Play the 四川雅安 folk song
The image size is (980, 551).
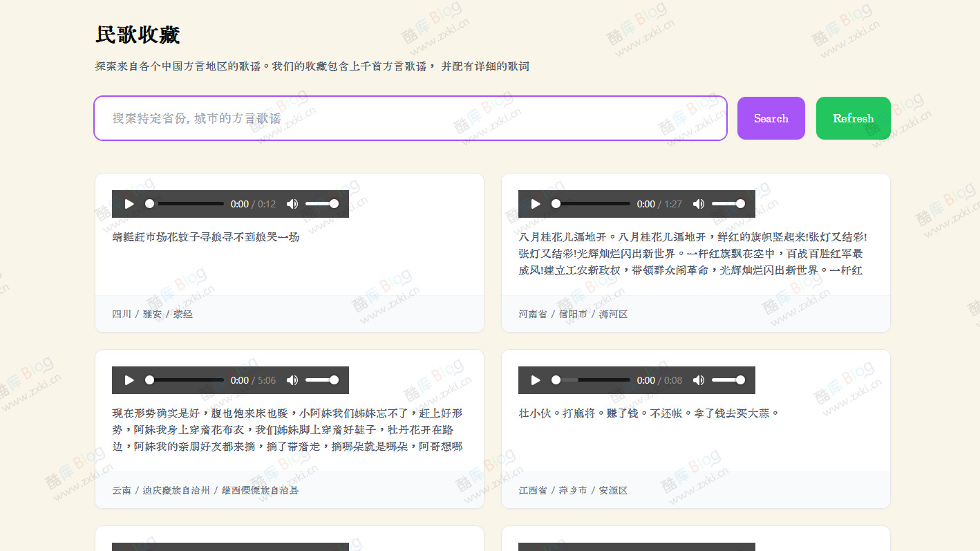pos(129,203)
